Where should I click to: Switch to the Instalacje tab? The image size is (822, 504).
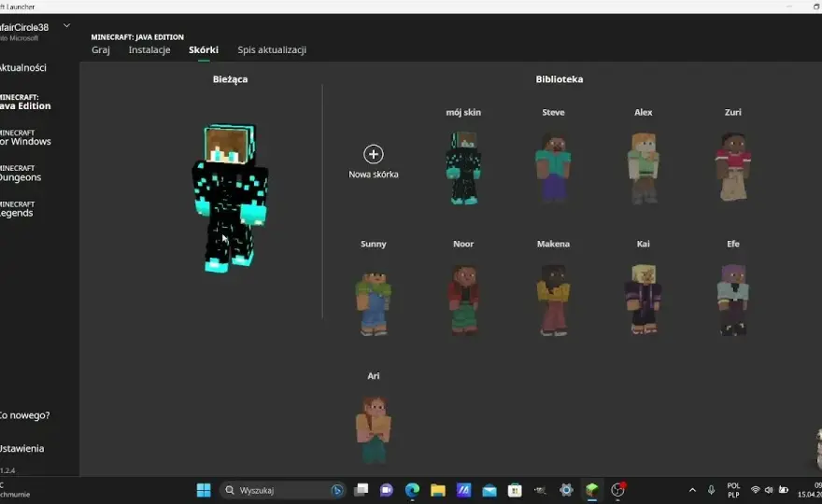tap(149, 50)
